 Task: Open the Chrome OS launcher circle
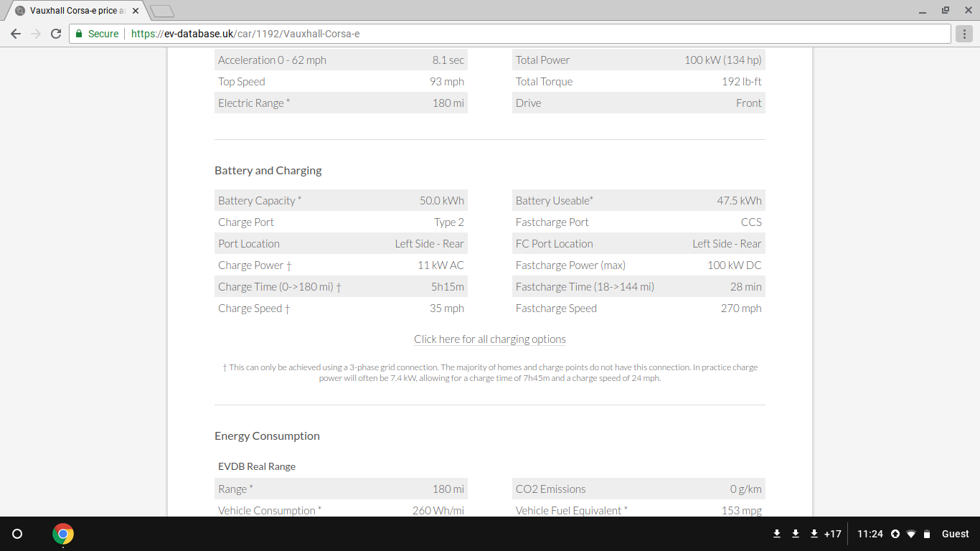coord(18,534)
